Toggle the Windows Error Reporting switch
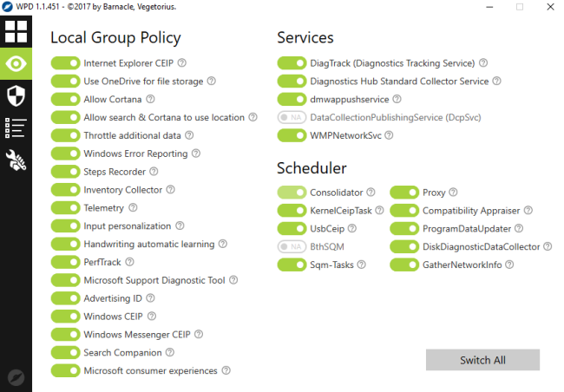 pos(65,154)
